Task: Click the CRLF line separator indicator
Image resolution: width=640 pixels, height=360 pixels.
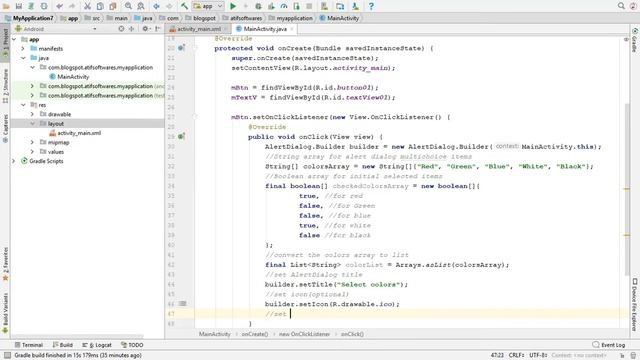Action: (x=516, y=355)
